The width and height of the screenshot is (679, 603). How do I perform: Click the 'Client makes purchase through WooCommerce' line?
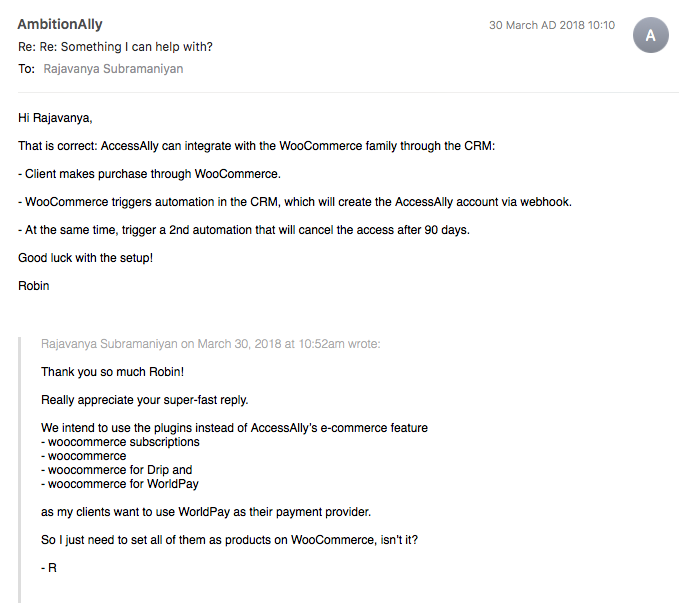click(x=149, y=174)
